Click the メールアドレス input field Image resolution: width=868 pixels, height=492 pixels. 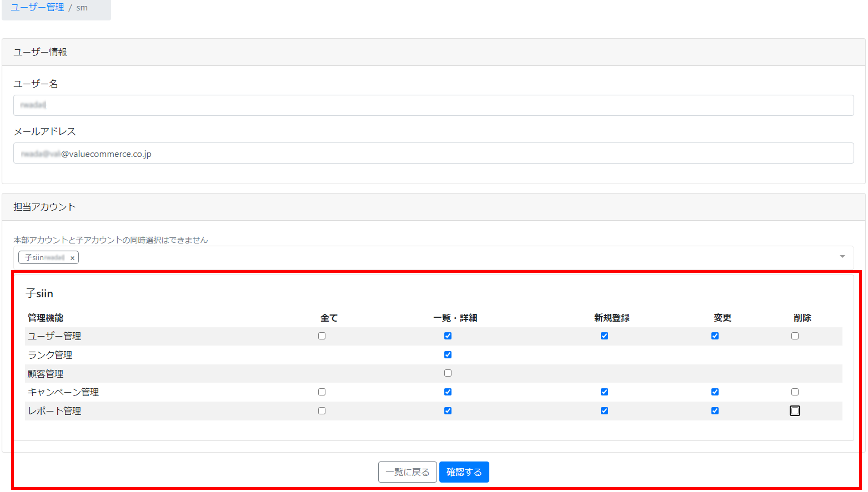coord(434,153)
